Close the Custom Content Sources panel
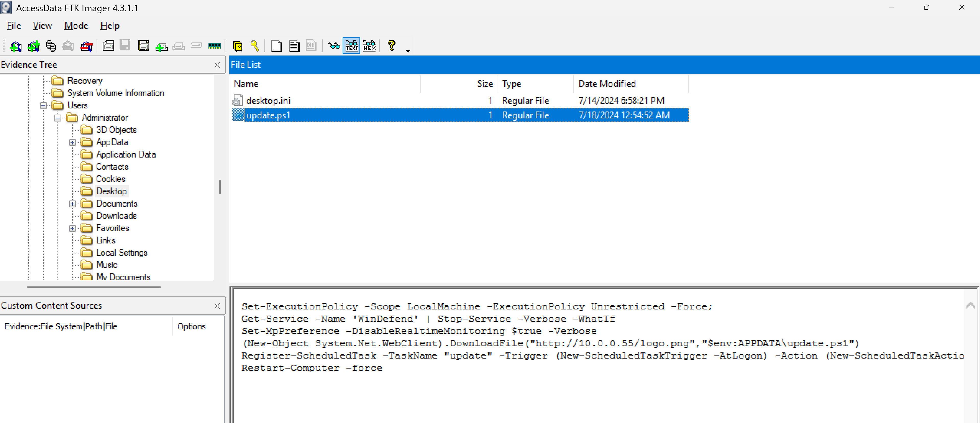 [x=217, y=306]
